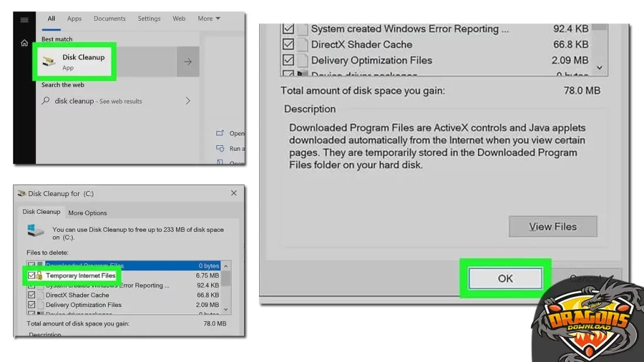
Task: Launch the Disk Cleanup app icon result
Action: click(x=48, y=62)
